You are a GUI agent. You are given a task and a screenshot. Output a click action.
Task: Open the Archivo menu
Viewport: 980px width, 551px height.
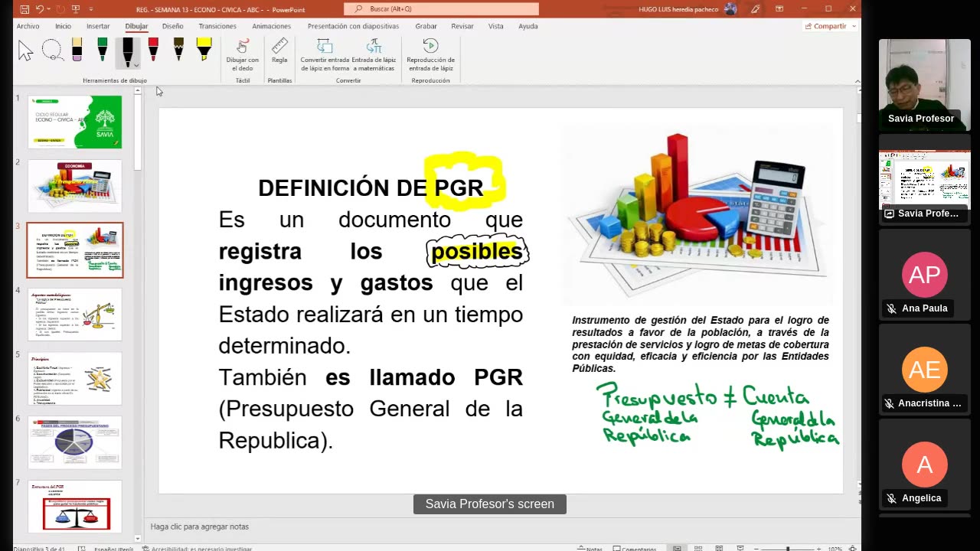pos(28,26)
